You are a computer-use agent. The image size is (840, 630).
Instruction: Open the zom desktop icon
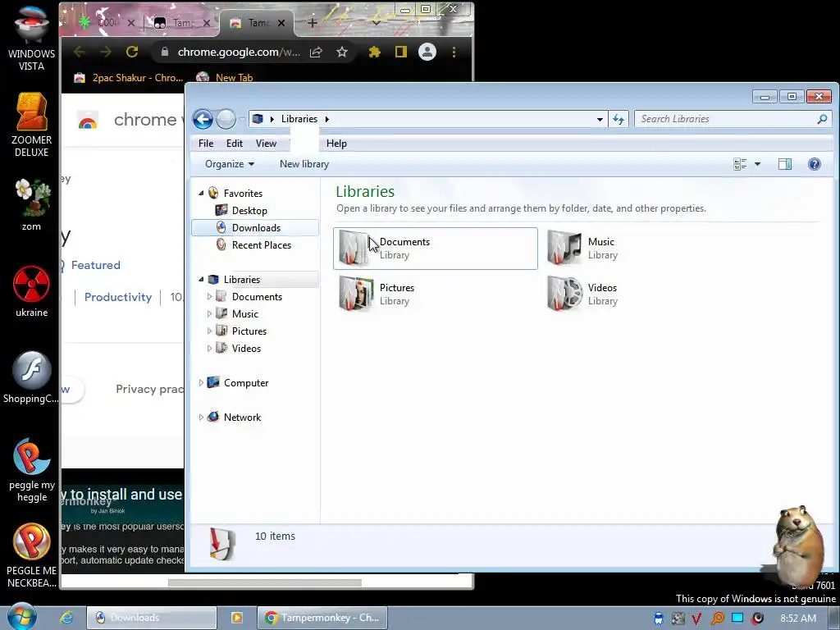(x=31, y=204)
